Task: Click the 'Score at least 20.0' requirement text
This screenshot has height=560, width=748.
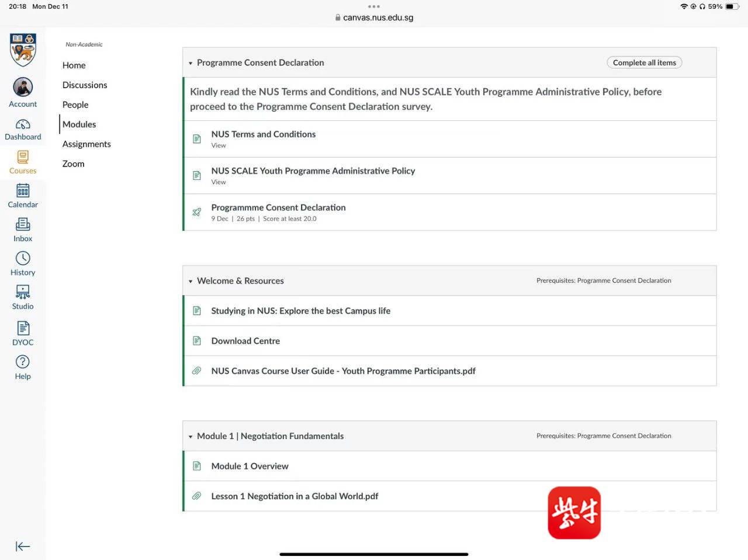Action: (290, 219)
